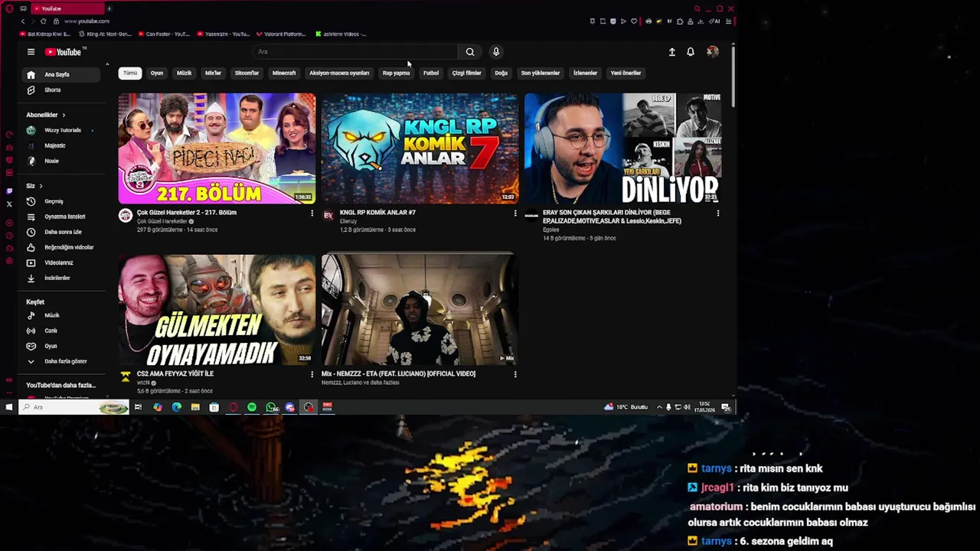The width and height of the screenshot is (980, 551).
Task: Select the Oyun filter chip
Action: 157,73
